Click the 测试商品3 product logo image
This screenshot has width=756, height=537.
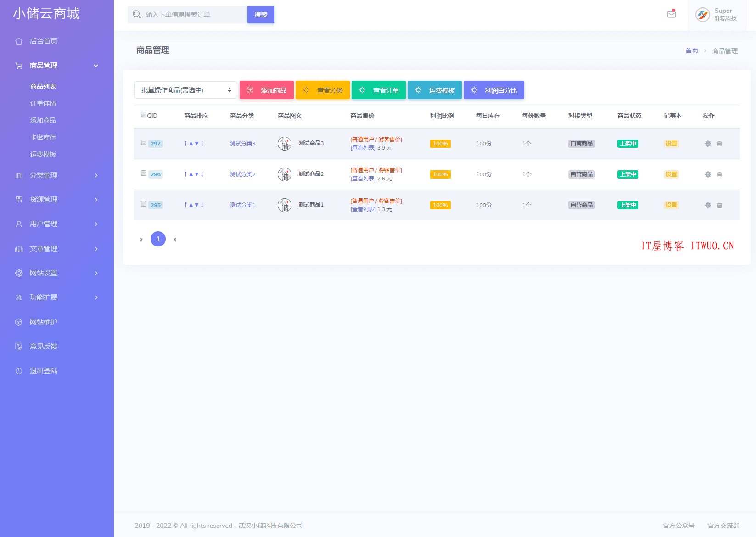pyautogui.click(x=285, y=144)
